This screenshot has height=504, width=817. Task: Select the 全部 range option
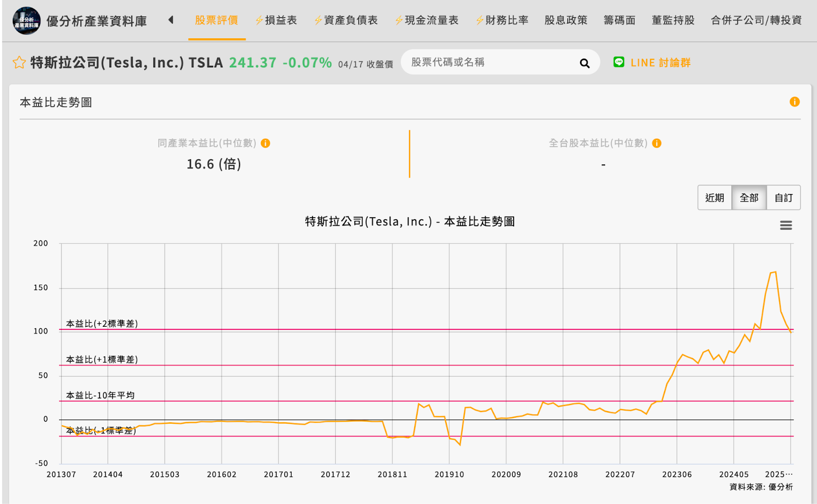click(x=749, y=198)
